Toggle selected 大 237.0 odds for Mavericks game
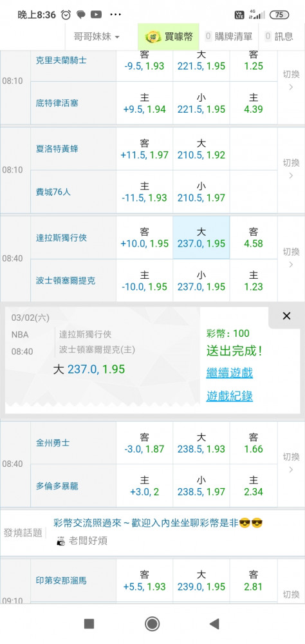 (201, 238)
